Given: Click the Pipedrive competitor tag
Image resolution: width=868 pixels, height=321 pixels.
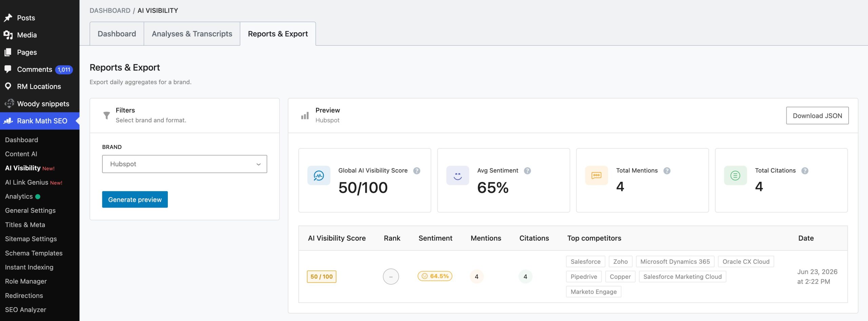Looking at the screenshot, I should click(584, 277).
